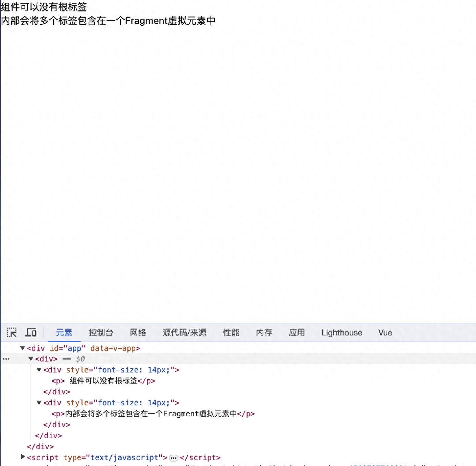Click the $0 console reference label

coord(80,359)
